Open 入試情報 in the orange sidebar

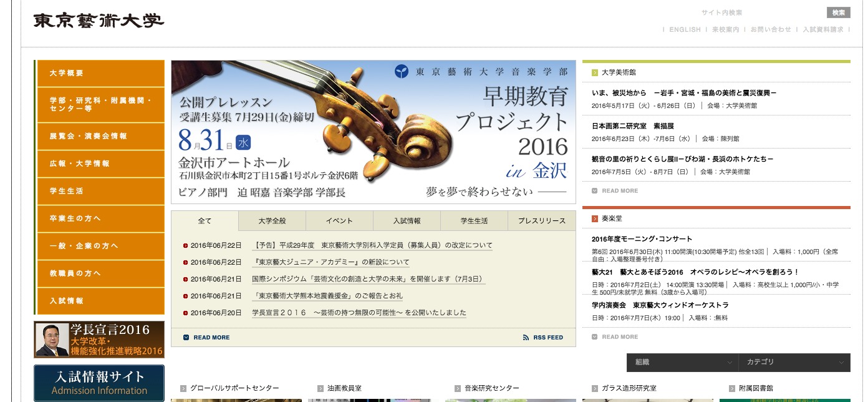(x=100, y=301)
